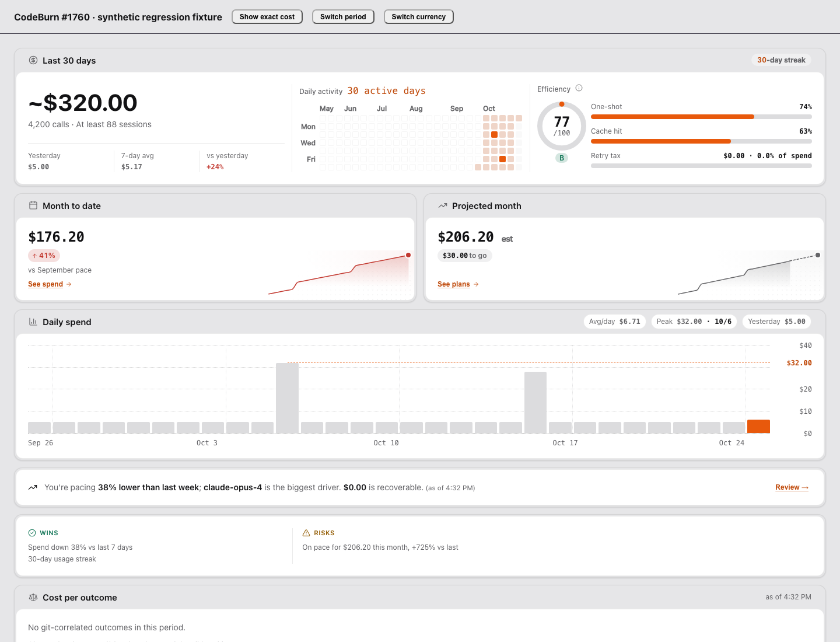Click the ~$320.00 total amount
Image resolution: width=840 pixels, height=642 pixels.
(x=83, y=103)
